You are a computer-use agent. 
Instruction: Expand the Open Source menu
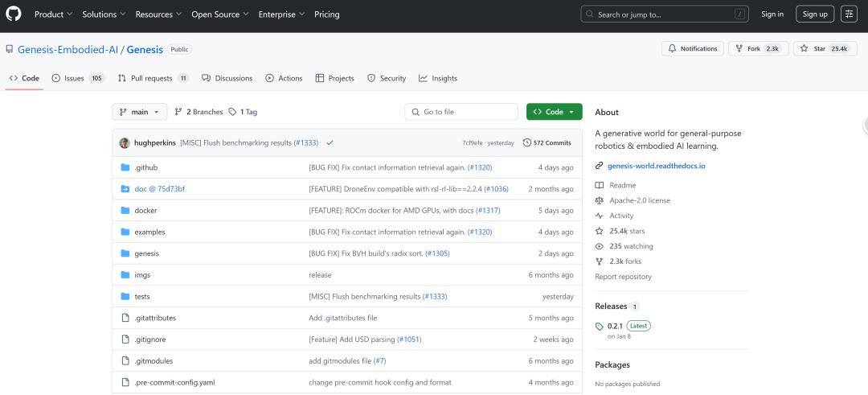click(x=219, y=14)
